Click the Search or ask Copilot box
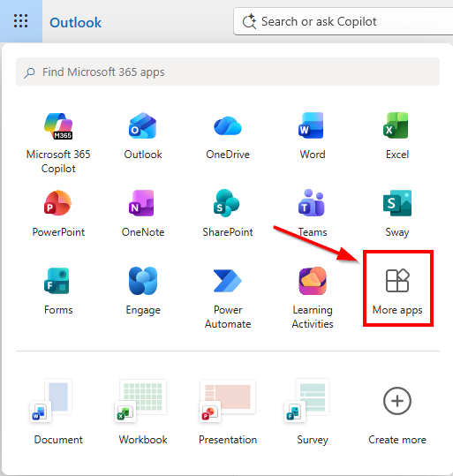This screenshot has width=453, height=476. (344, 21)
